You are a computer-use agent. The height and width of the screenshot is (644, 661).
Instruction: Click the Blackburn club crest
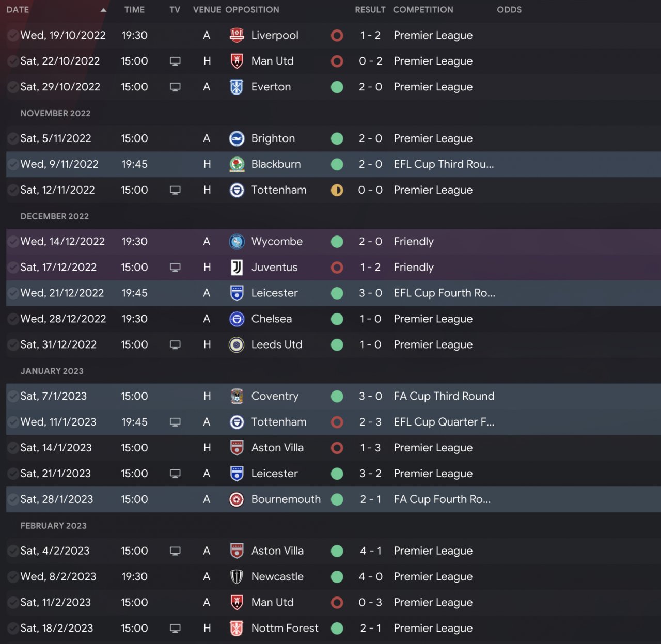(x=237, y=164)
